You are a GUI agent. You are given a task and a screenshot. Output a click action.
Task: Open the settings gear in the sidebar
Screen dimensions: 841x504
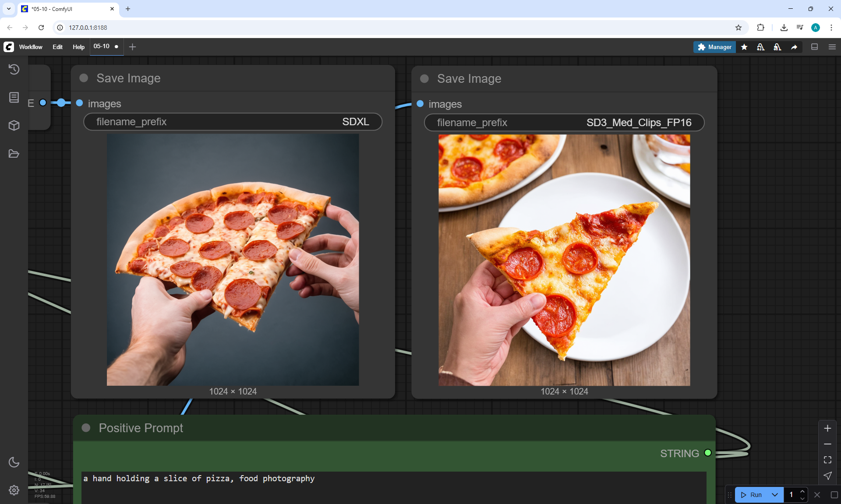(14, 490)
